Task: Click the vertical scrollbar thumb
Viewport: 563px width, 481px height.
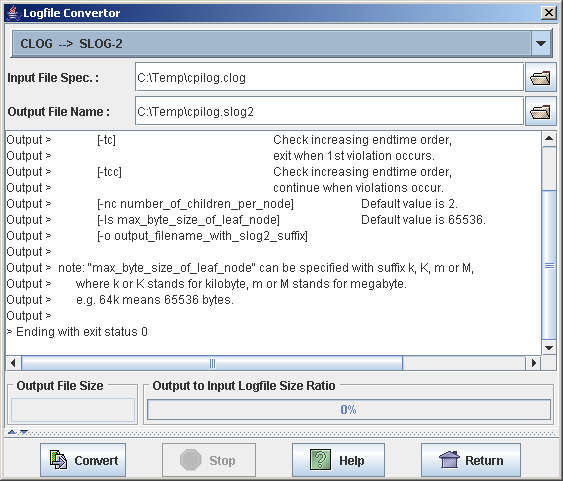Action: [x=549, y=265]
